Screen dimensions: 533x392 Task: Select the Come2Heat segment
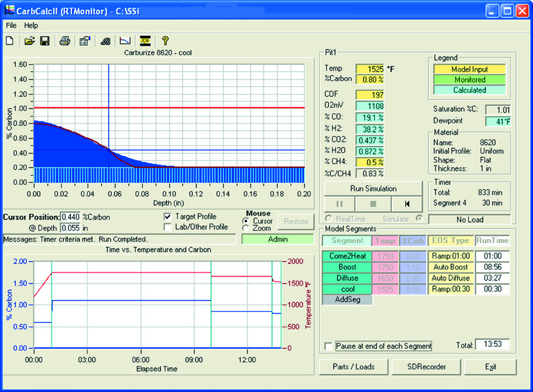pyautogui.click(x=347, y=256)
